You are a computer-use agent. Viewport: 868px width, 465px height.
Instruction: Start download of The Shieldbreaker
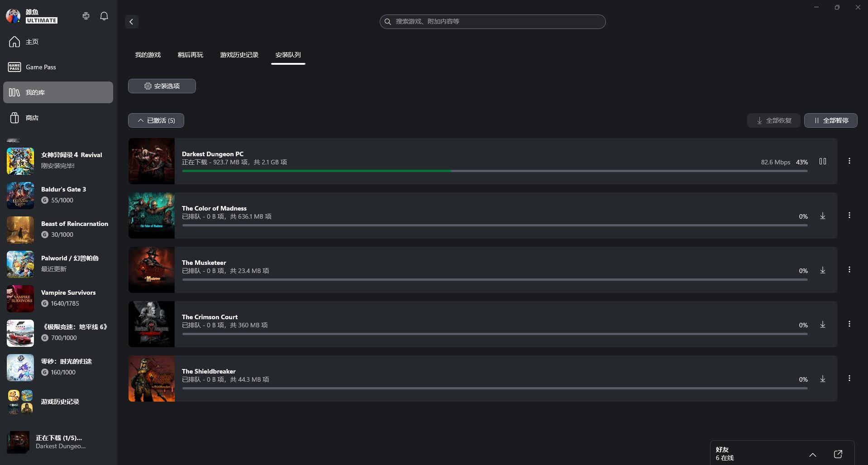(x=823, y=379)
